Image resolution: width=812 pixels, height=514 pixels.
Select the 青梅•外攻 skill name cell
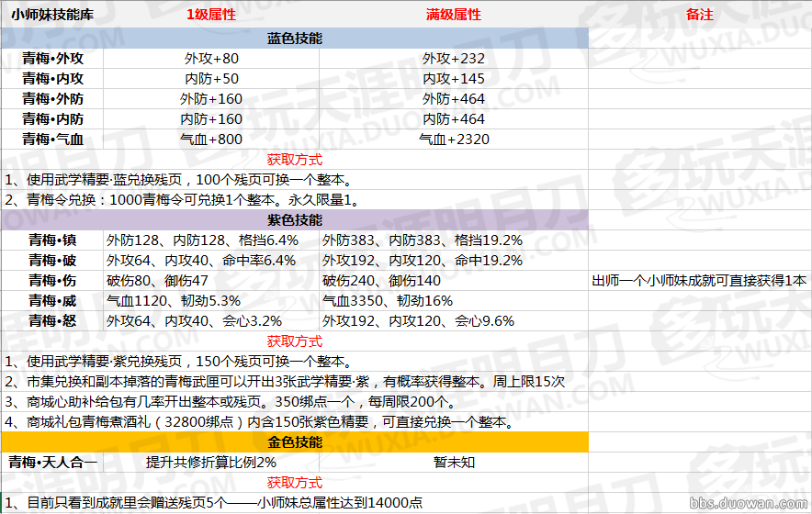pos(52,59)
